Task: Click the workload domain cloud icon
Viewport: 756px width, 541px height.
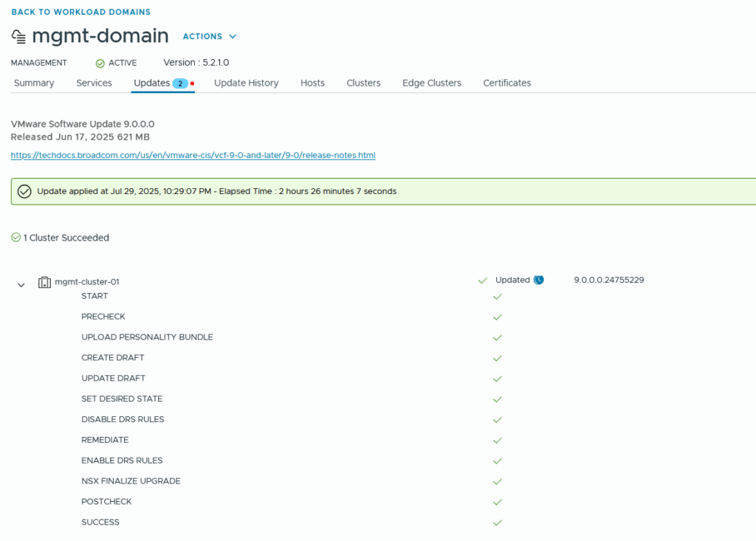Action: pos(19,36)
